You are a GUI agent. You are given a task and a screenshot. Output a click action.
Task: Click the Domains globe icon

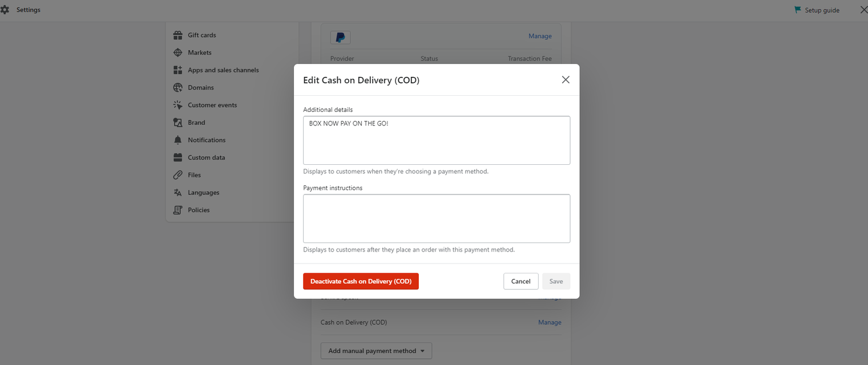tap(177, 88)
